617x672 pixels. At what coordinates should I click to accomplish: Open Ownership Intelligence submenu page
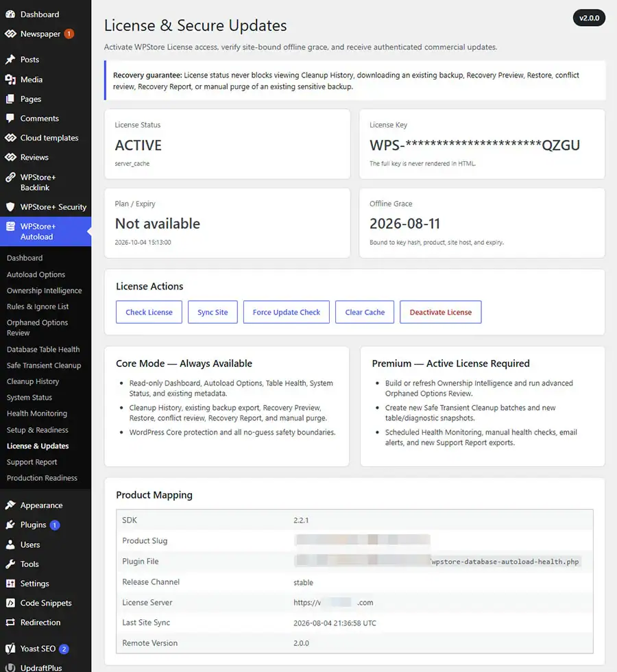[44, 291]
